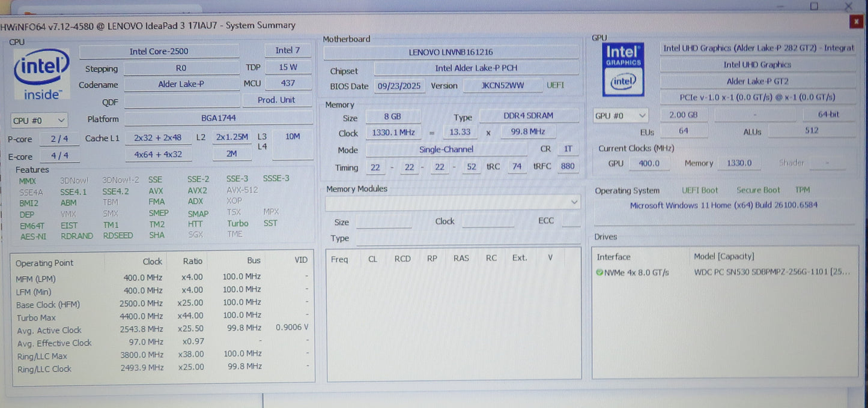Image resolution: width=868 pixels, height=408 pixels.
Task: Click the Operating Point column header
Action: pos(44,263)
